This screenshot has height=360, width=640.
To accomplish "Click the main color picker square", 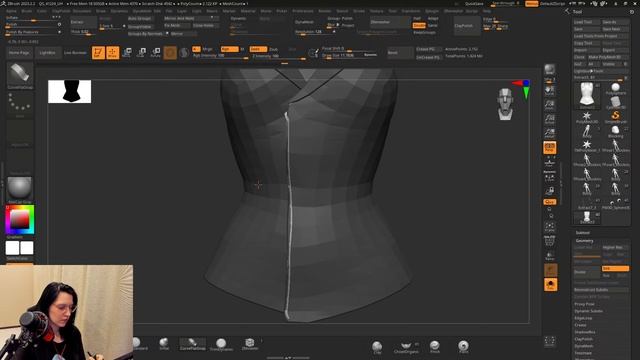I will coord(19,220).
